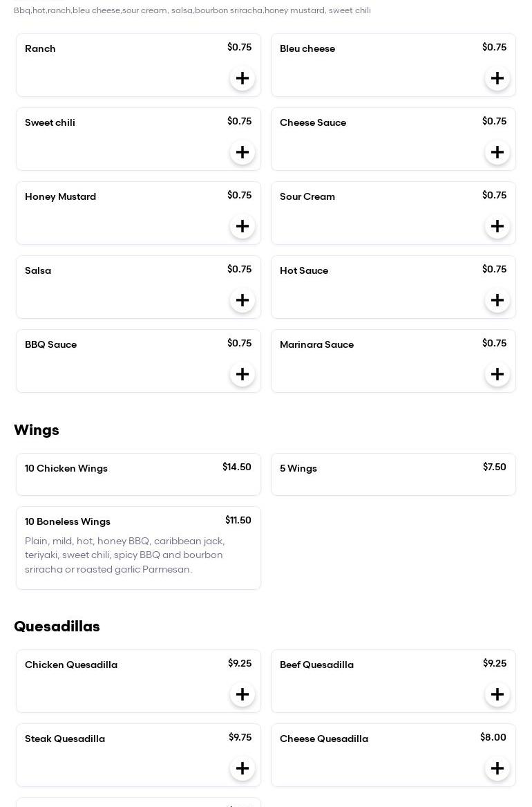Add Chicken Quesadilla with plus icon
Image resolution: width=532 pixels, height=807 pixels.
[243, 694]
